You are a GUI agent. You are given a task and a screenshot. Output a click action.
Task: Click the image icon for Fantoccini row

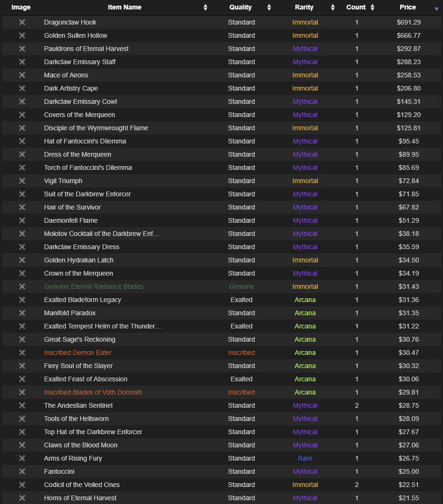pos(22,471)
